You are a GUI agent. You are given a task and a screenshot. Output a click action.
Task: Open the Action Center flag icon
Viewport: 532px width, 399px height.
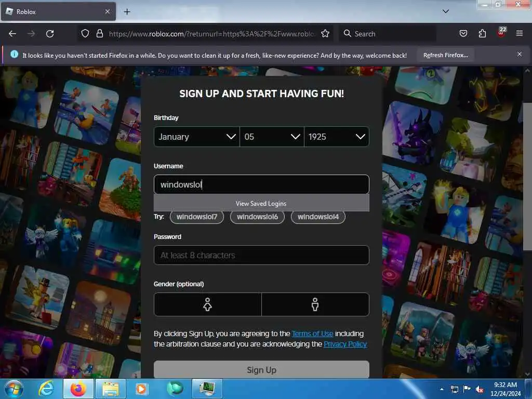(467, 389)
